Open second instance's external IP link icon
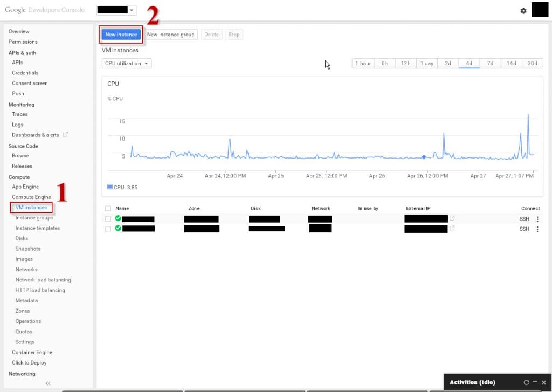The width and height of the screenshot is (552, 392). point(452,229)
